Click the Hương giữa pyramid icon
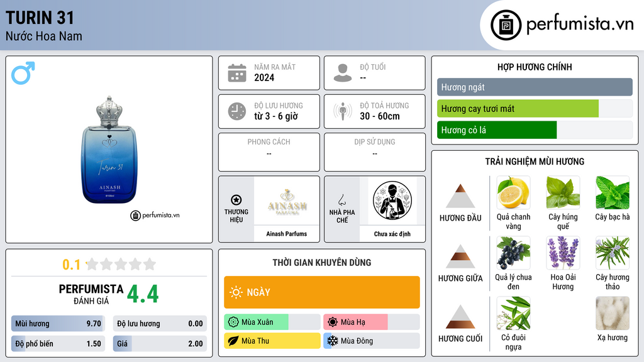The image size is (644, 362). coord(460,256)
